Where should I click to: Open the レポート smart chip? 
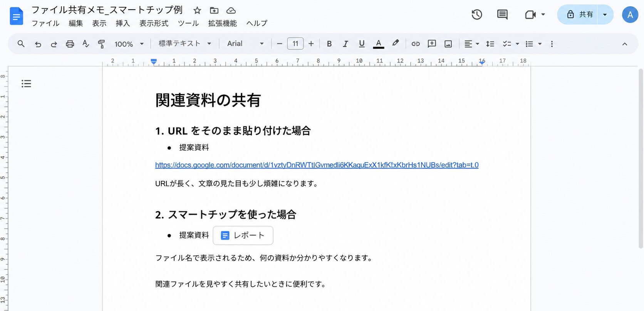[x=243, y=235]
